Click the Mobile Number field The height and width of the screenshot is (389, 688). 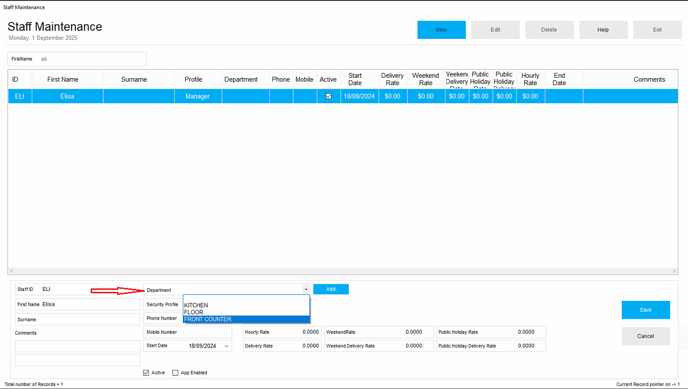click(x=187, y=332)
